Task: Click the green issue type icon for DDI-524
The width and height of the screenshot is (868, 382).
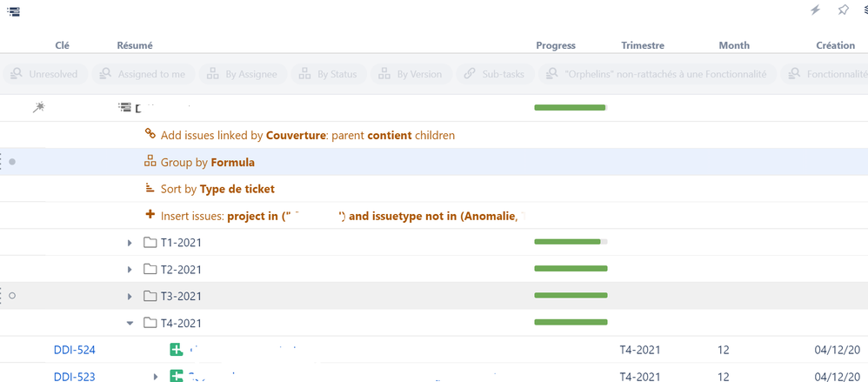Action: (x=176, y=350)
